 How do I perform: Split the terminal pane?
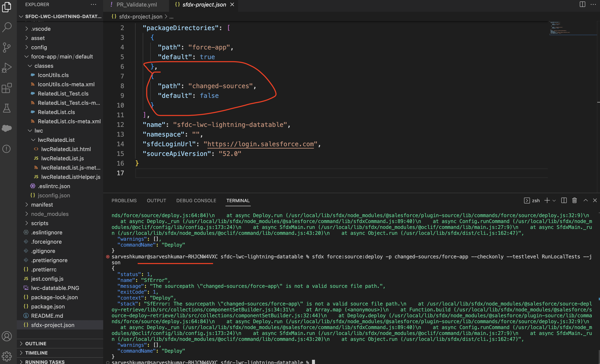(564, 200)
